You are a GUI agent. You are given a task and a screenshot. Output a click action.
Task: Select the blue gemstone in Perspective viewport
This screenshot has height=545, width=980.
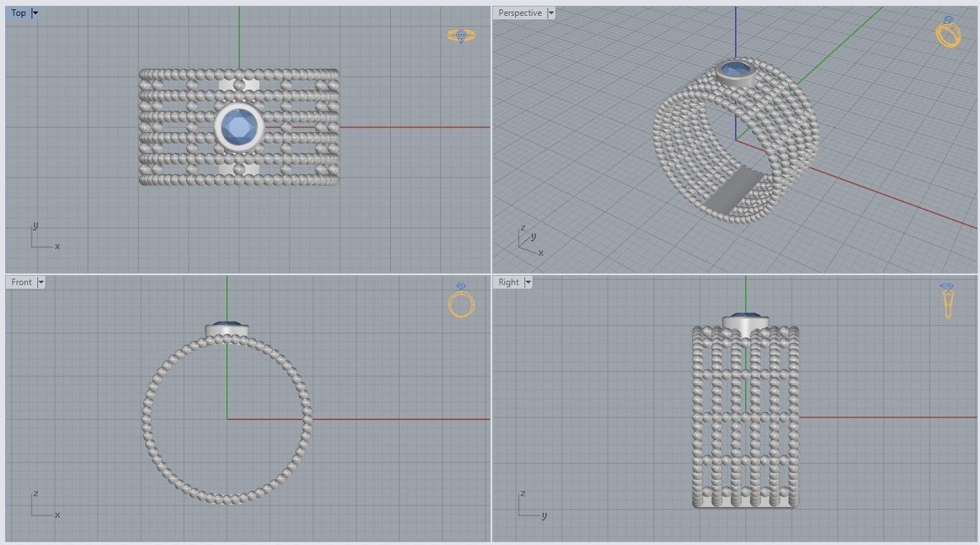pyautogui.click(x=736, y=70)
